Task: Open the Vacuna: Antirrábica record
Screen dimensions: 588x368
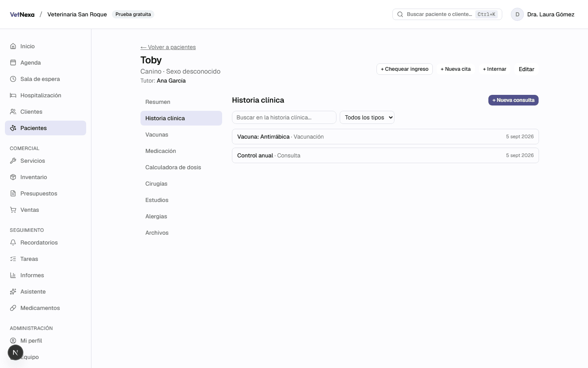Action: click(x=385, y=137)
